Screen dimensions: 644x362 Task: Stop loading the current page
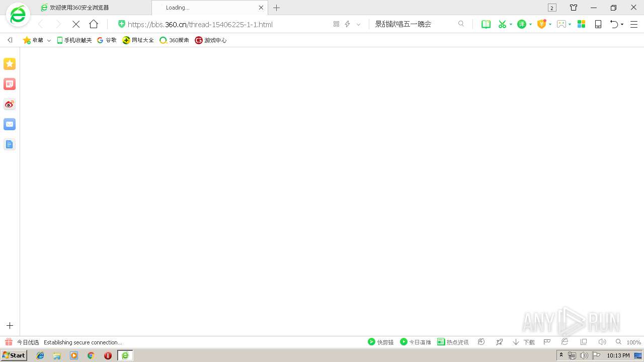(x=76, y=24)
